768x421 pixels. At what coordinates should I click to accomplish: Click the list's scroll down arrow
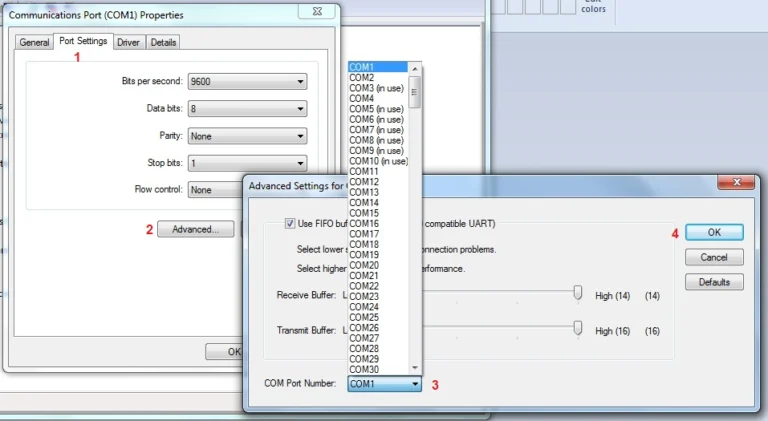(x=415, y=368)
